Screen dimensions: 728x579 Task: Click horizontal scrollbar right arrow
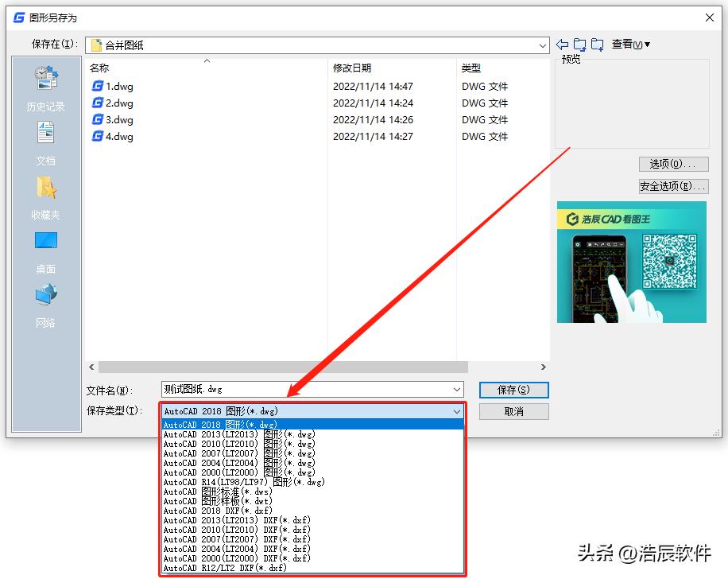tap(543, 367)
